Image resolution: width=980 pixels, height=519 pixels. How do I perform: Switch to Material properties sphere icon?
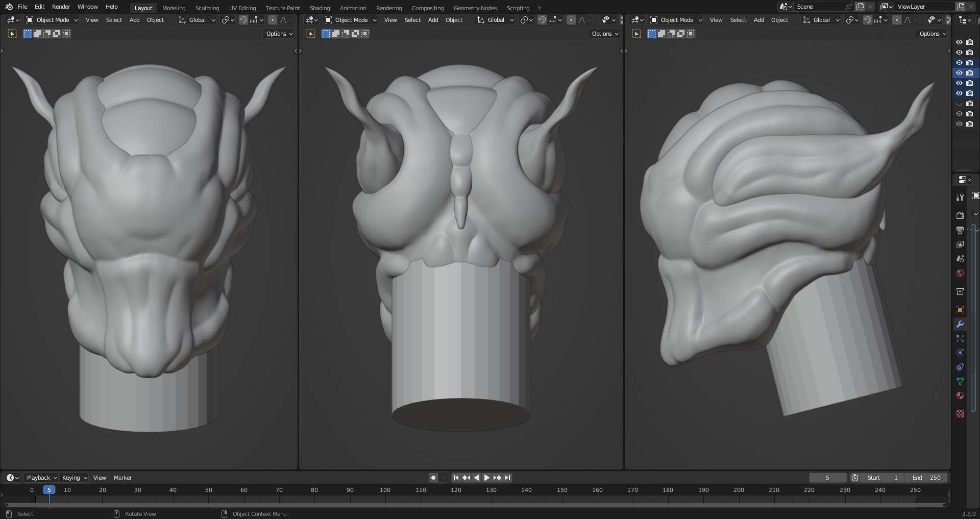tap(960, 396)
